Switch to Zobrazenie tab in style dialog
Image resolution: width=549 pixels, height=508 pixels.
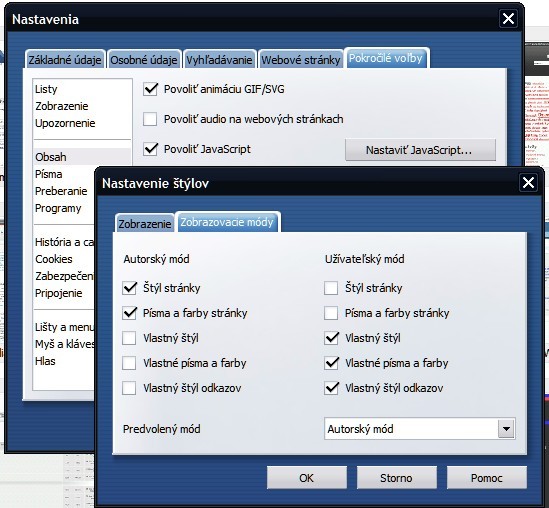pyautogui.click(x=145, y=223)
